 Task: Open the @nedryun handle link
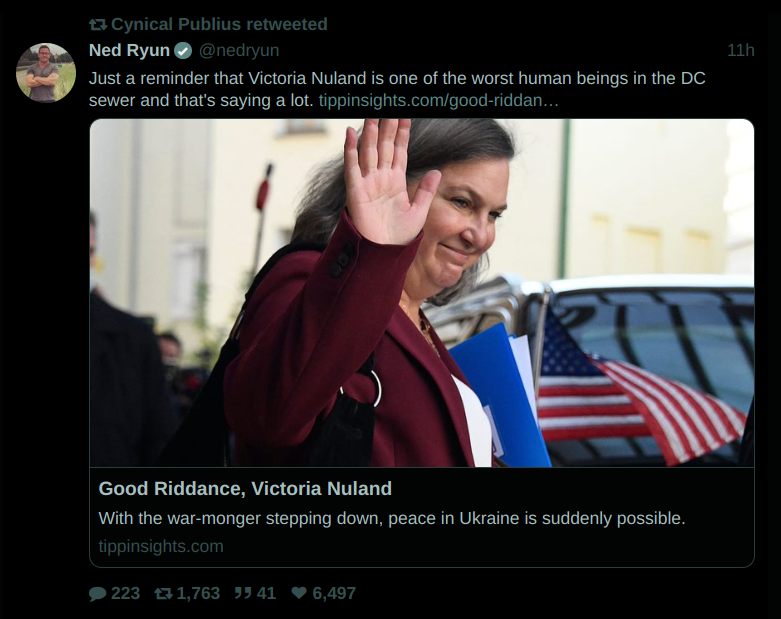[239, 50]
